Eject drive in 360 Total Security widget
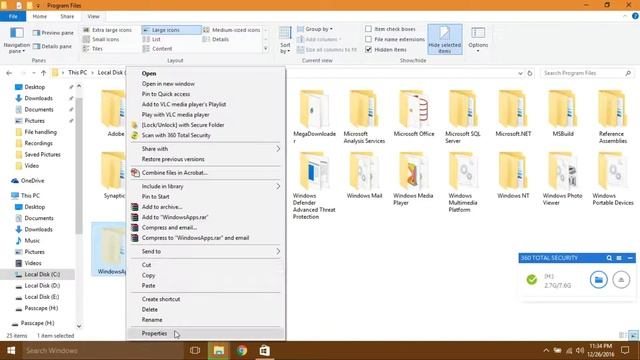 pos(621,280)
